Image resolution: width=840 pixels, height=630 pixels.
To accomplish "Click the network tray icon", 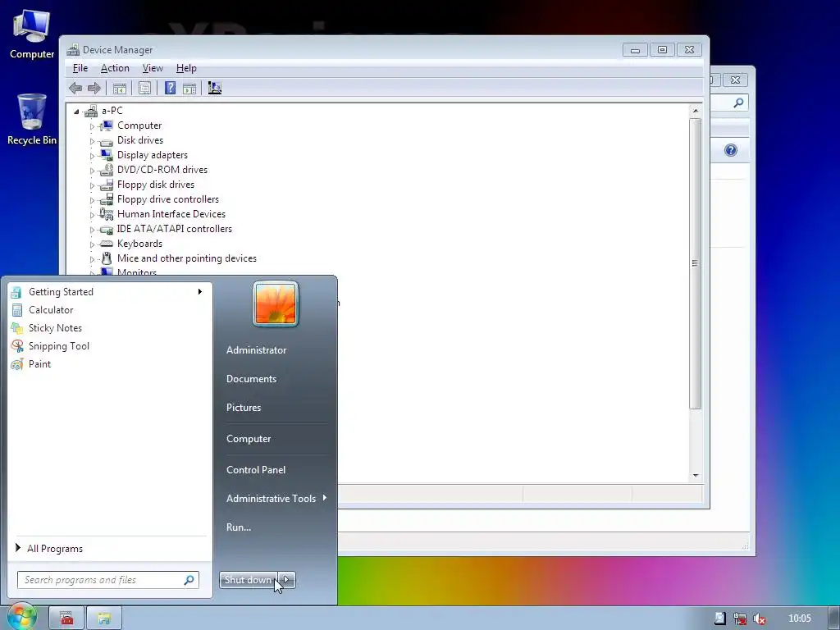I will pos(740,619).
